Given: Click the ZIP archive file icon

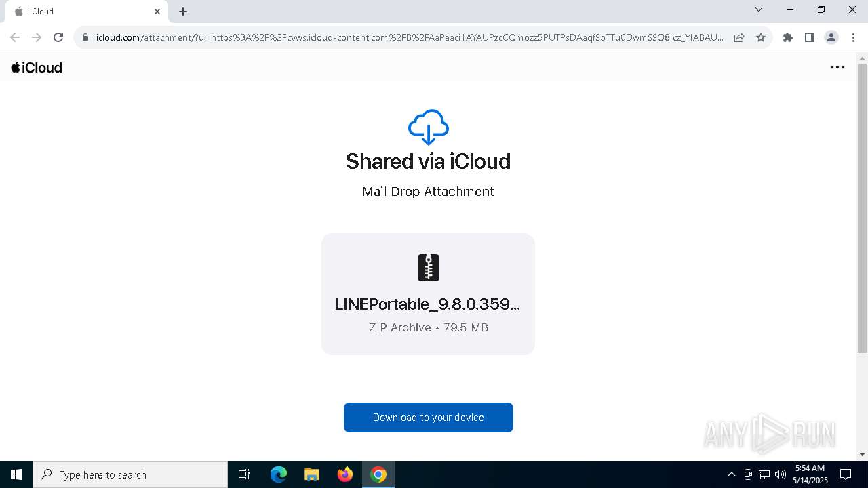Looking at the screenshot, I should click(x=428, y=268).
